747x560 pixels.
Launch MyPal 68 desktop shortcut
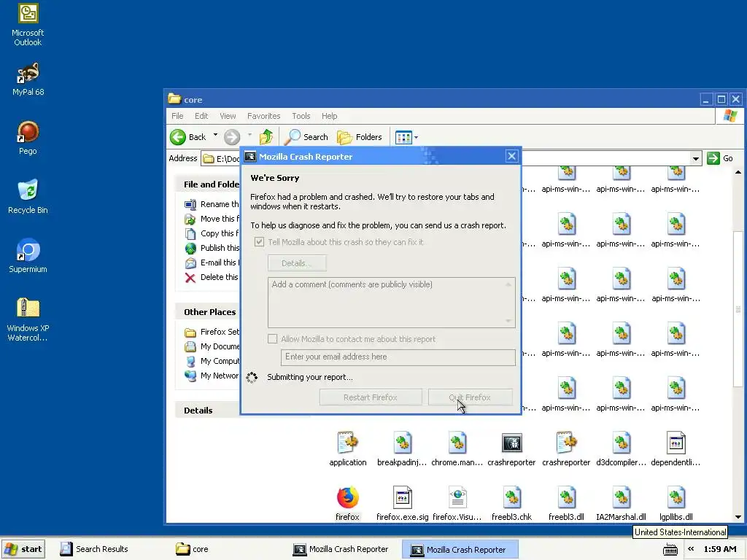(28, 79)
